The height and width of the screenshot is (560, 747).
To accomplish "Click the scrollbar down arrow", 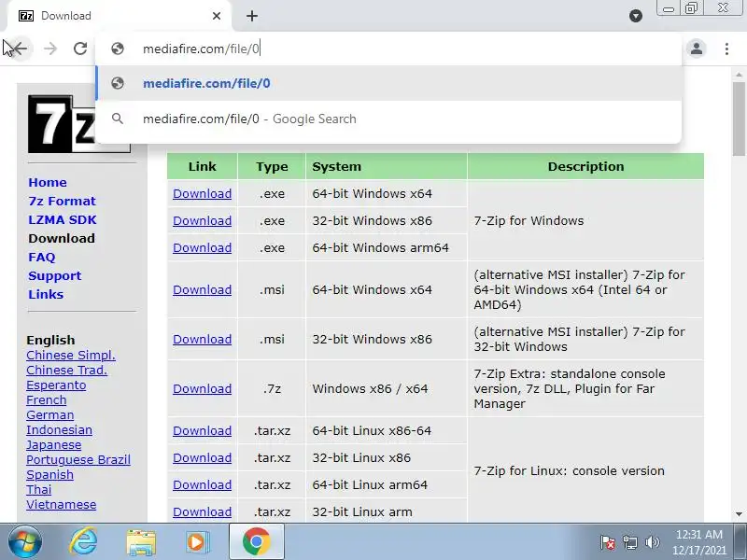I will point(739,514).
